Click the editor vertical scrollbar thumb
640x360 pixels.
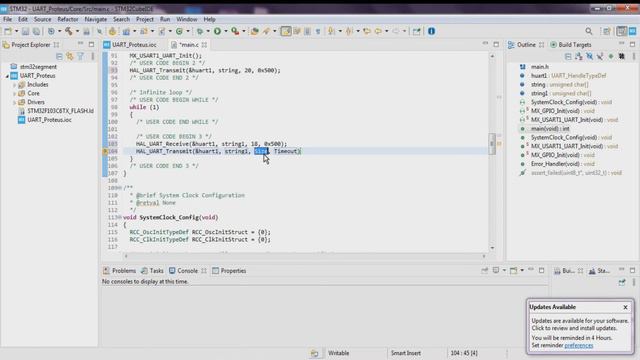pyautogui.click(x=492, y=144)
